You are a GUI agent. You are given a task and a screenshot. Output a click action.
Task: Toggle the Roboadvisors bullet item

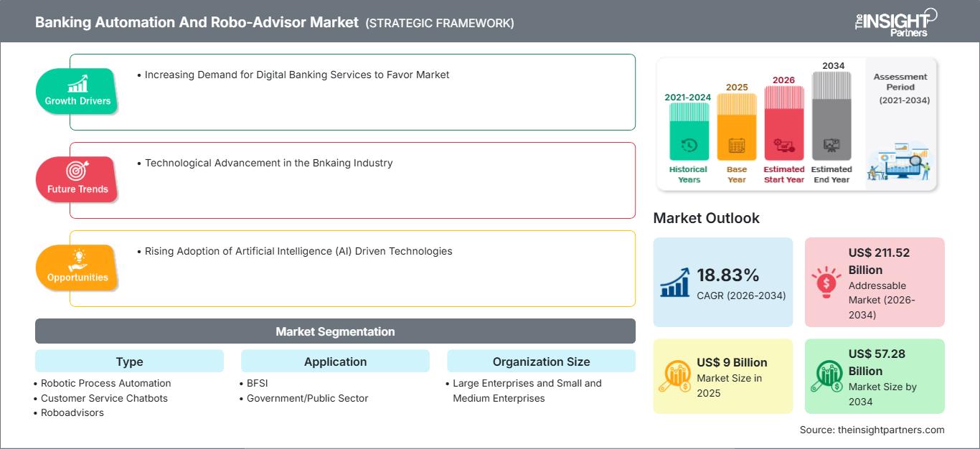pyautogui.click(x=72, y=412)
